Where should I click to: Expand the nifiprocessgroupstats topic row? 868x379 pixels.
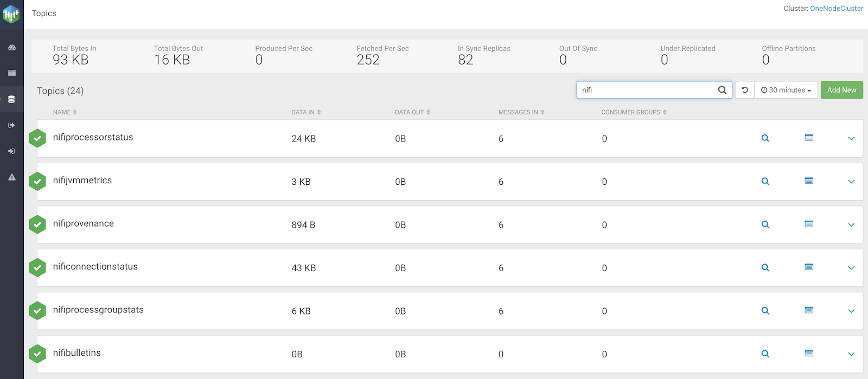click(851, 311)
